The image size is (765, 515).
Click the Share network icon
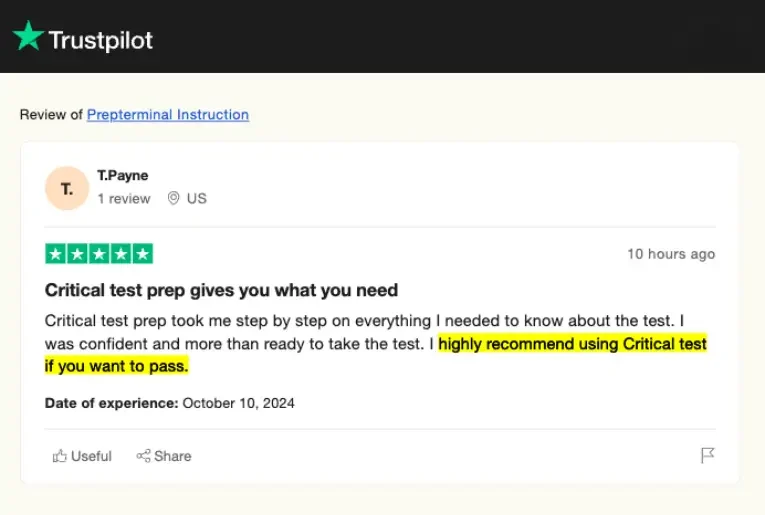point(143,456)
